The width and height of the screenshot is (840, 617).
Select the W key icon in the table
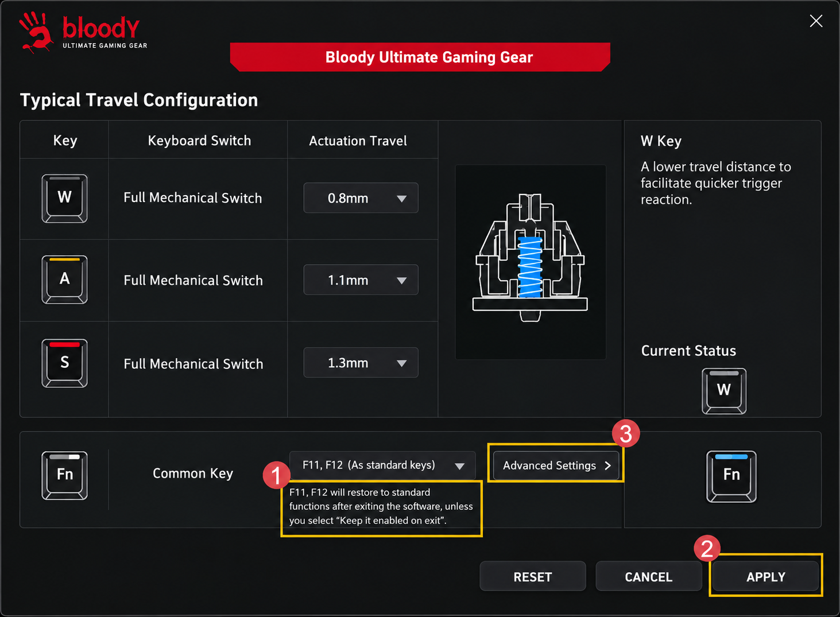pyautogui.click(x=64, y=199)
